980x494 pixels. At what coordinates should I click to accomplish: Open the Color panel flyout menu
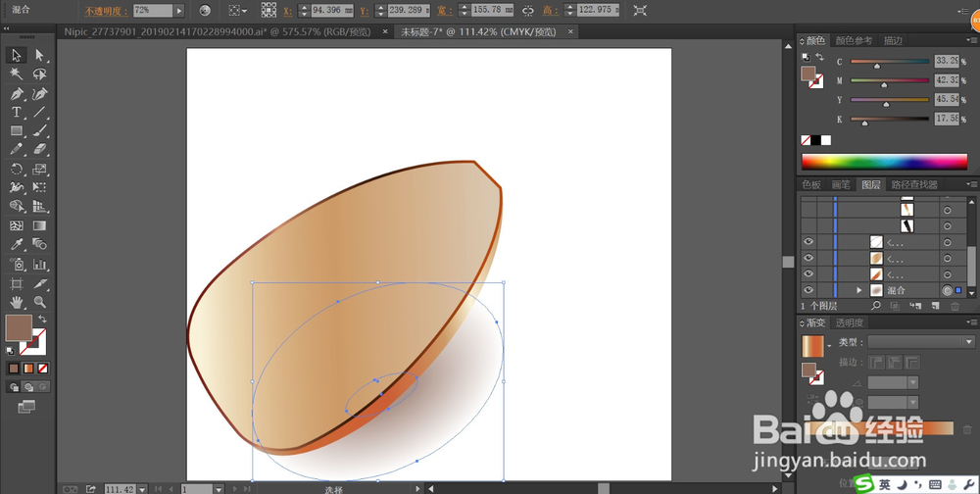coord(972,40)
